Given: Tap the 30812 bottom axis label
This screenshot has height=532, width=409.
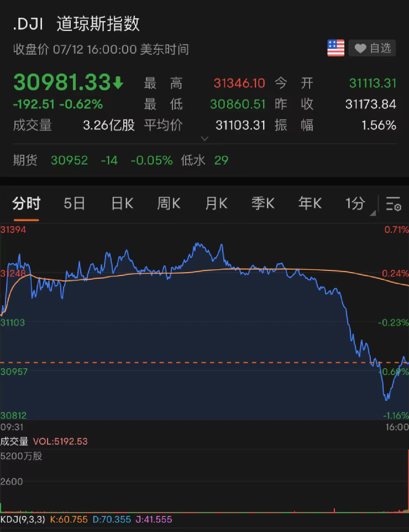Looking at the screenshot, I should tap(13, 415).
